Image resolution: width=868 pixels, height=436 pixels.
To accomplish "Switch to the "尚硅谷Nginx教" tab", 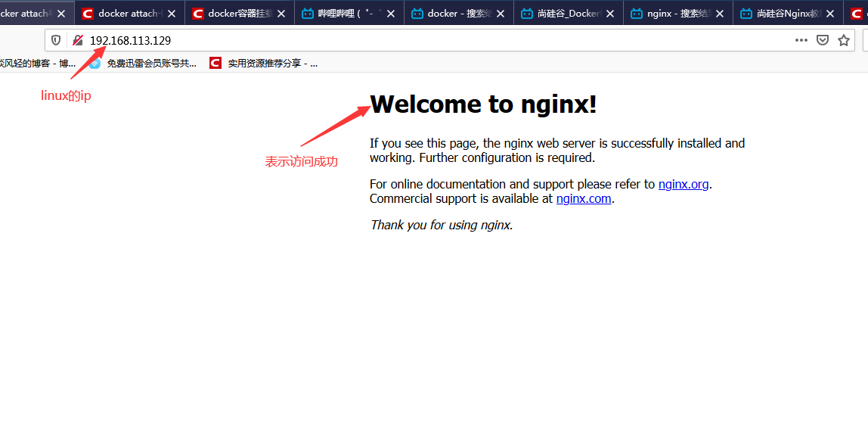I will (788, 14).
